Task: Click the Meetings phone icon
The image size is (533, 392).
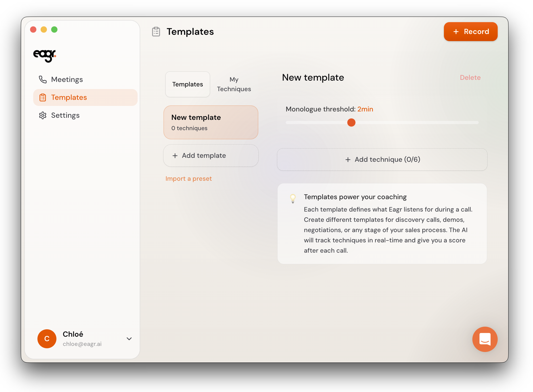Action: tap(43, 79)
